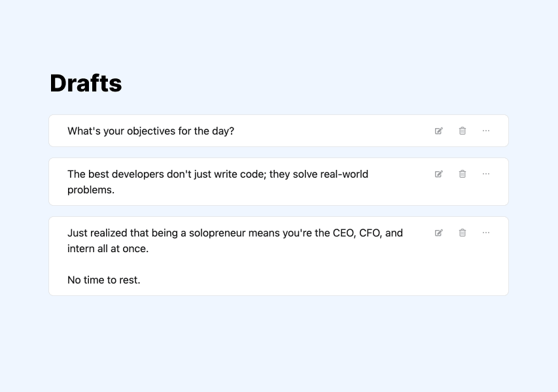Delete the solopreneur draft
The width and height of the screenshot is (558, 392).
462,233
